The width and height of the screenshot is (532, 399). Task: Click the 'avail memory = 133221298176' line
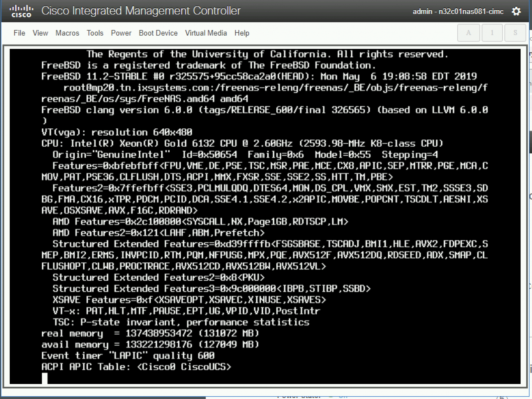pyautogui.click(x=150, y=344)
